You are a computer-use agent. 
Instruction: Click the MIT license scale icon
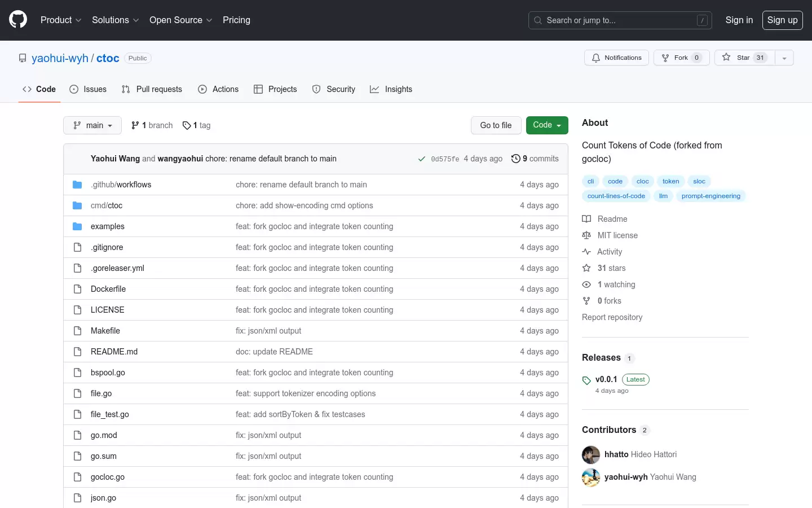pyautogui.click(x=586, y=235)
